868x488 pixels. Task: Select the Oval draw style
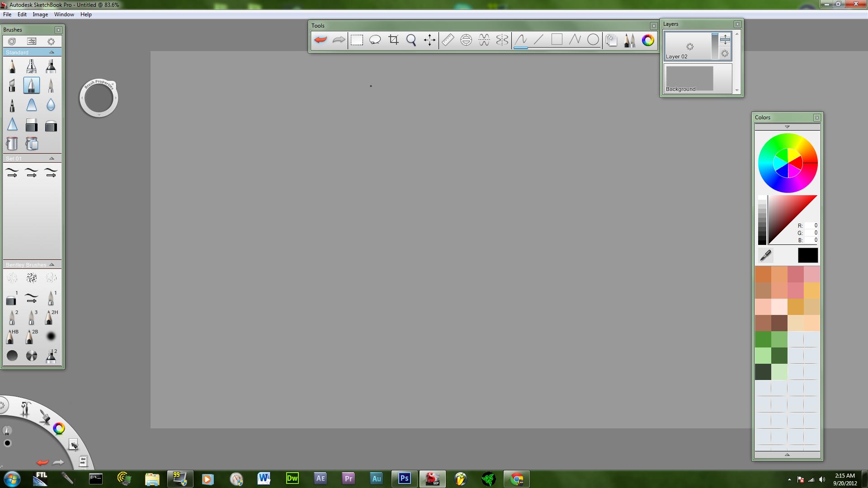coord(593,40)
